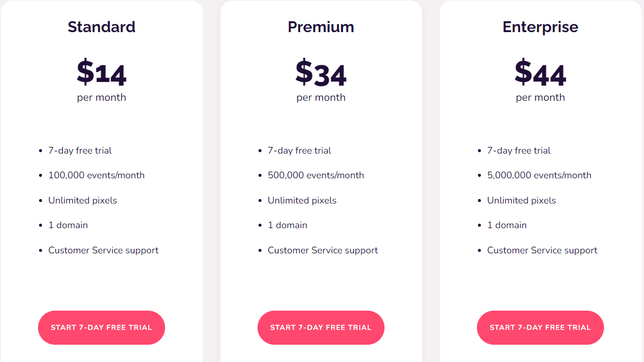Click the Premium plan card
The image size is (644, 362).
pyautogui.click(x=321, y=282)
